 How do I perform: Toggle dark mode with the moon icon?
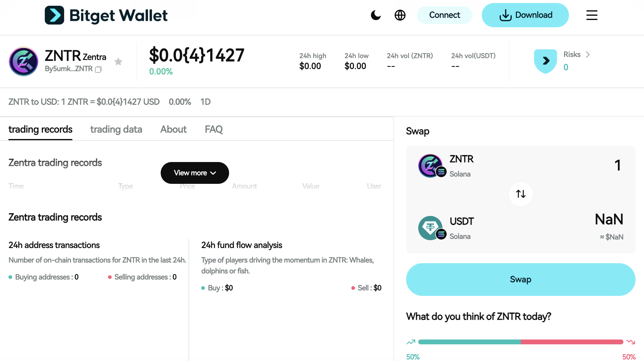376,15
